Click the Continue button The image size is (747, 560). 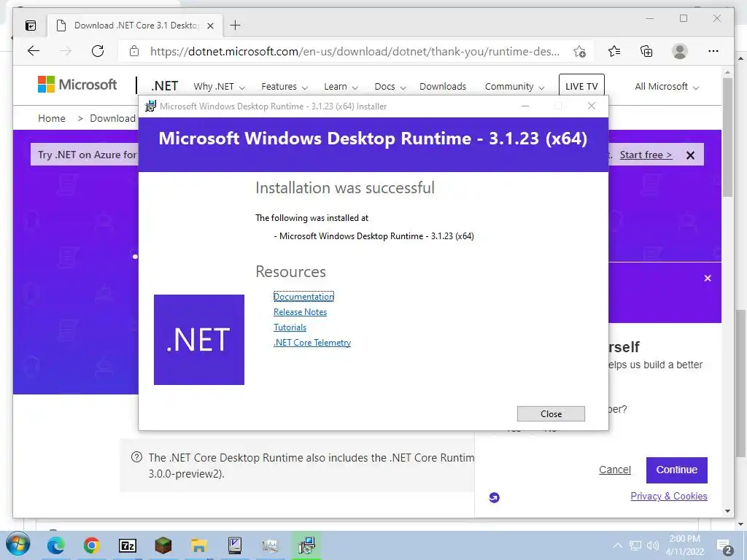coord(676,470)
